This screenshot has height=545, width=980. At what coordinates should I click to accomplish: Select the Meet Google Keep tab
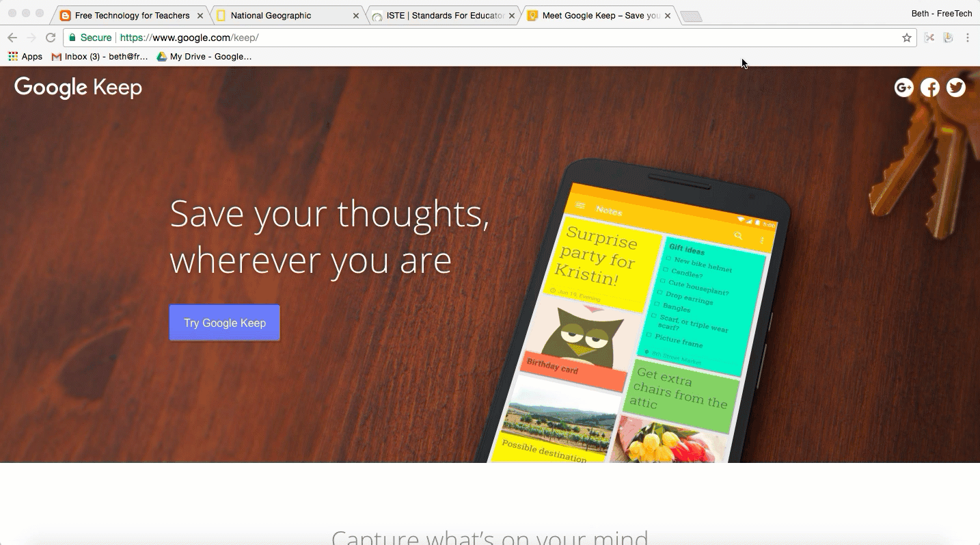[x=599, y=15]
